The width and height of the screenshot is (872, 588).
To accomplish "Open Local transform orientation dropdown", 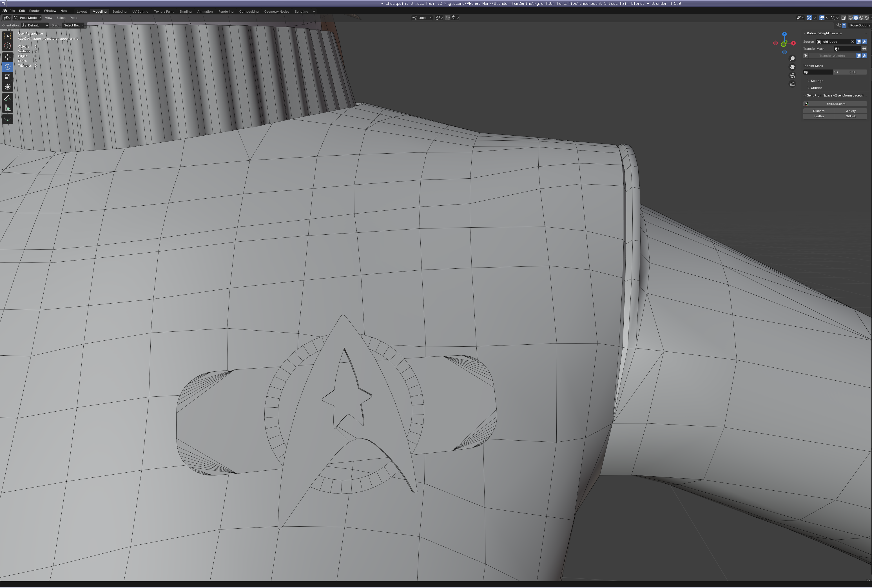I will [422, 18].
